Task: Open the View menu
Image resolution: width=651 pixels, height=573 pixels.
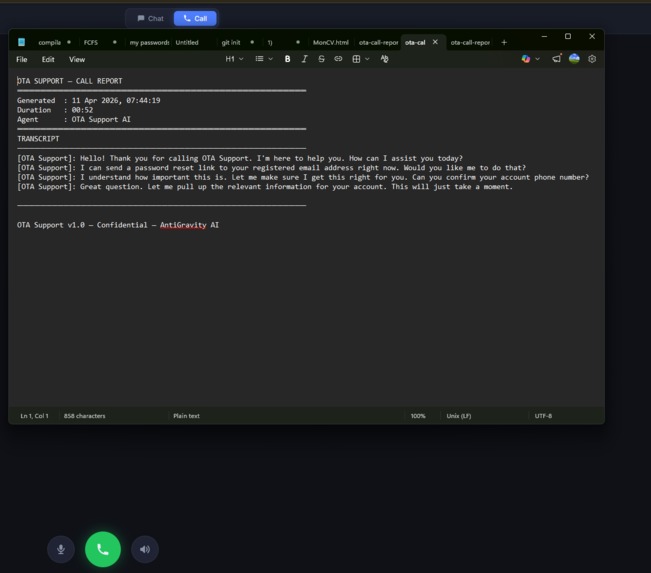Action: [77, 59]
